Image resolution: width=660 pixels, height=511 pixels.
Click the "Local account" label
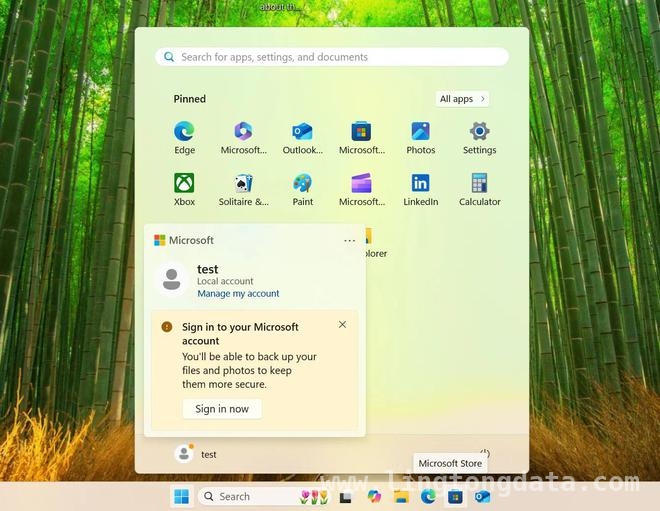pos(225,281)
